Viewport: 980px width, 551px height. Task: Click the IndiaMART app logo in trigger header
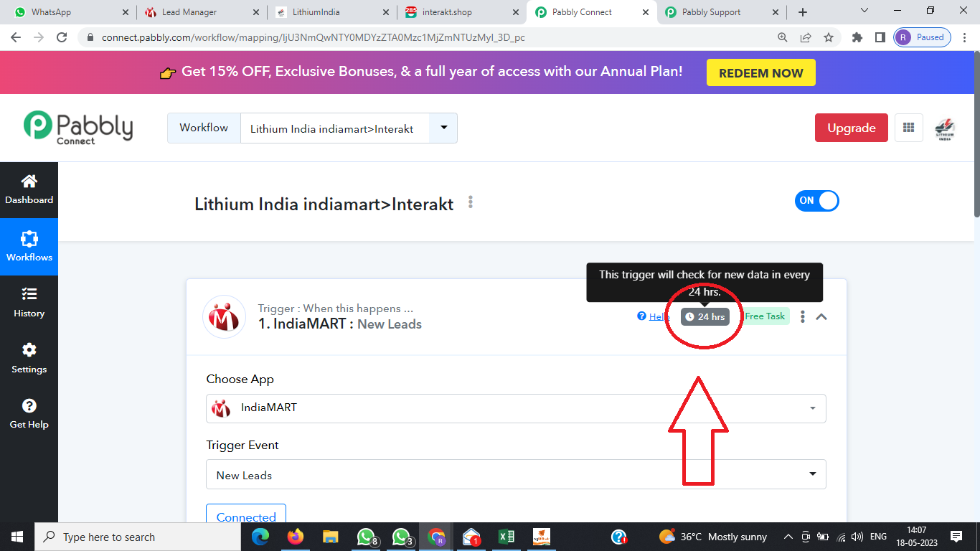[x=225, y=316]
